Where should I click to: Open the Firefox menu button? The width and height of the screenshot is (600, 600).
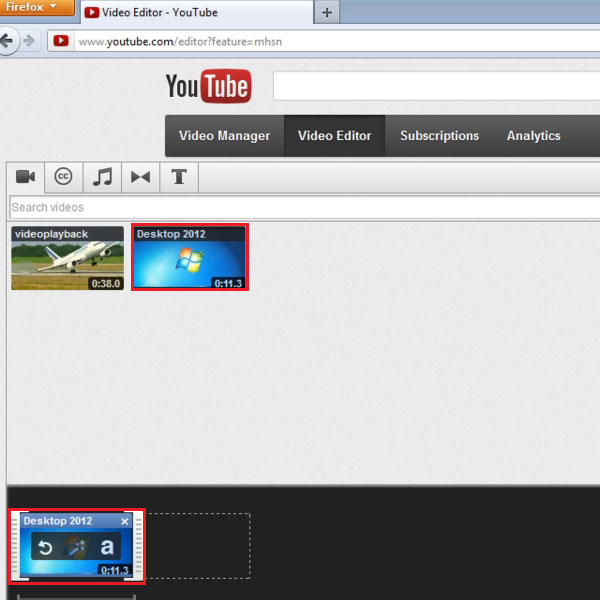[36, 7]
